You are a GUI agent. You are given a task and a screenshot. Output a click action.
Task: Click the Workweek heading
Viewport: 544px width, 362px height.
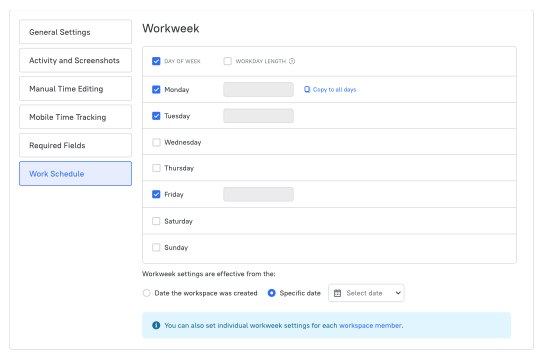pyautogui.click(x=171, y=28)
